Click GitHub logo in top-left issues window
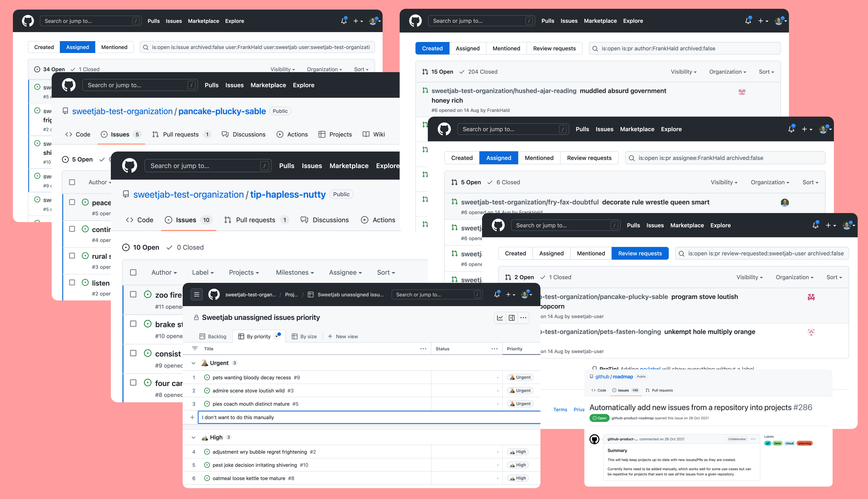The width and height of the screenshot is (868, 499). (x=28, y=21)
